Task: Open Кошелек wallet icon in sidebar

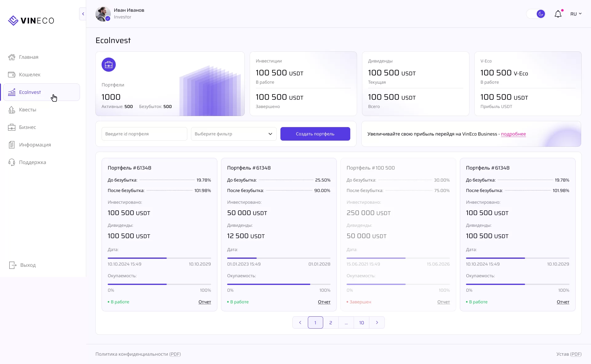Action: (12, 75)
